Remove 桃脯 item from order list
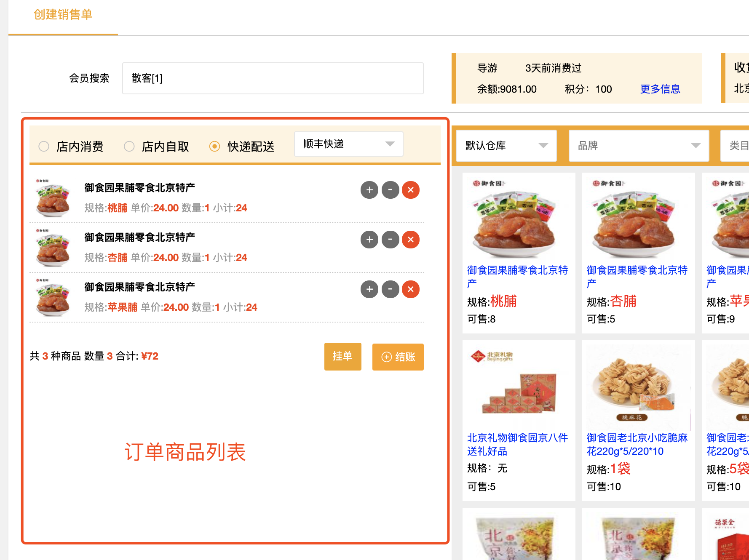The height and width of the screenshot is (560, 749). click(411, 190)
